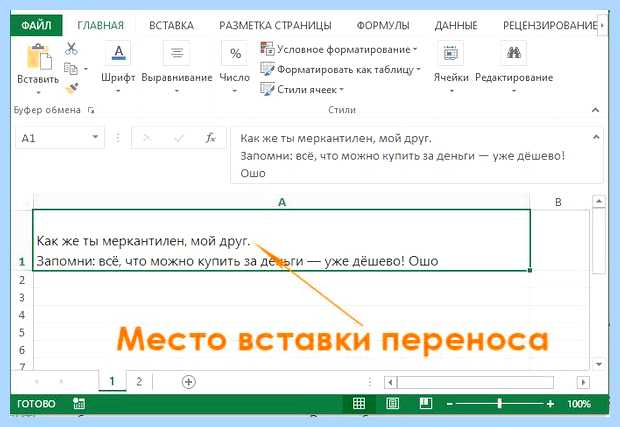The image size is (620, 427).
Task: Expand the Стили ячеек dropdown arrow
Action: tap(341, 89)
